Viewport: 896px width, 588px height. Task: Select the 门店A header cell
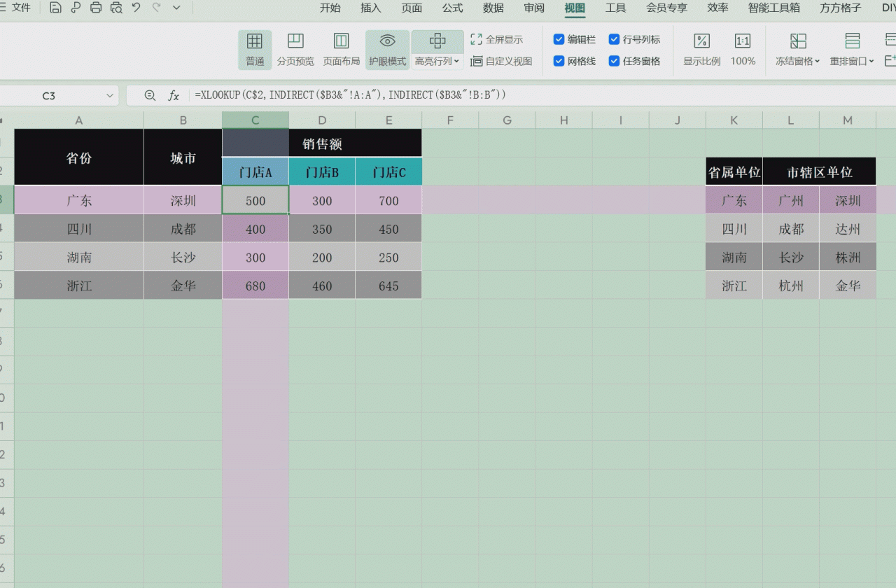(255, 172)
